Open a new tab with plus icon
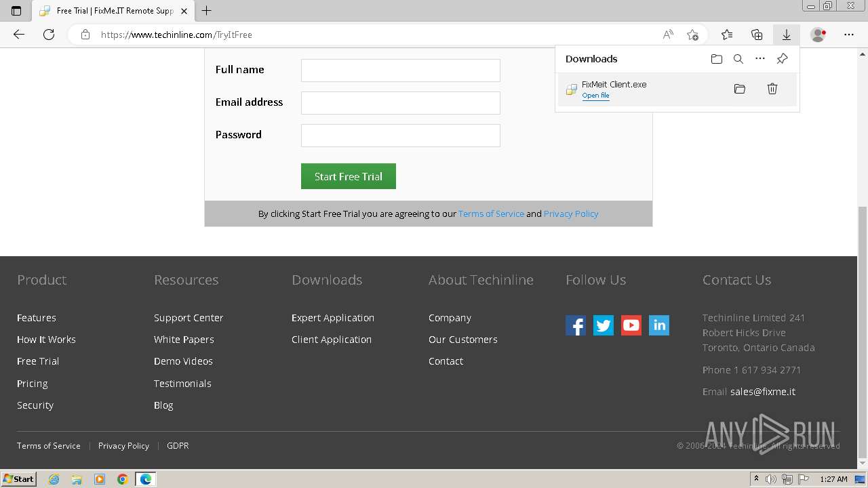Screen dimensions: 868x488 (207, 10)
